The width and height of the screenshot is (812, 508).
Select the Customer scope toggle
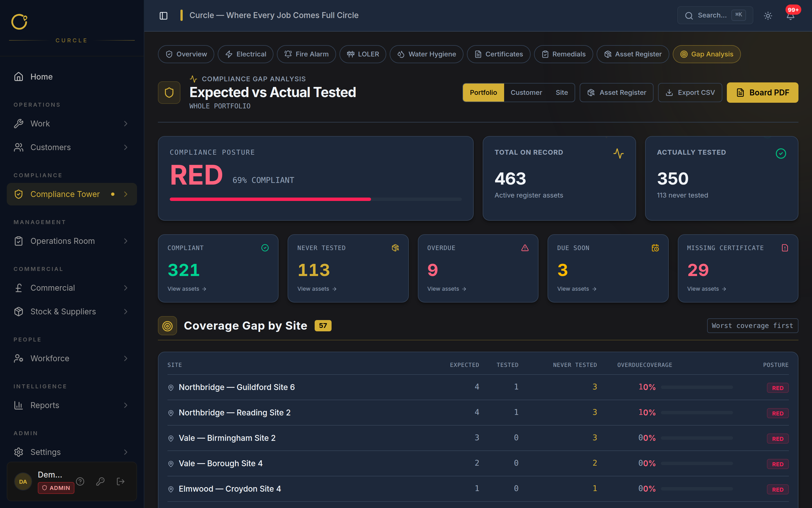526,92
